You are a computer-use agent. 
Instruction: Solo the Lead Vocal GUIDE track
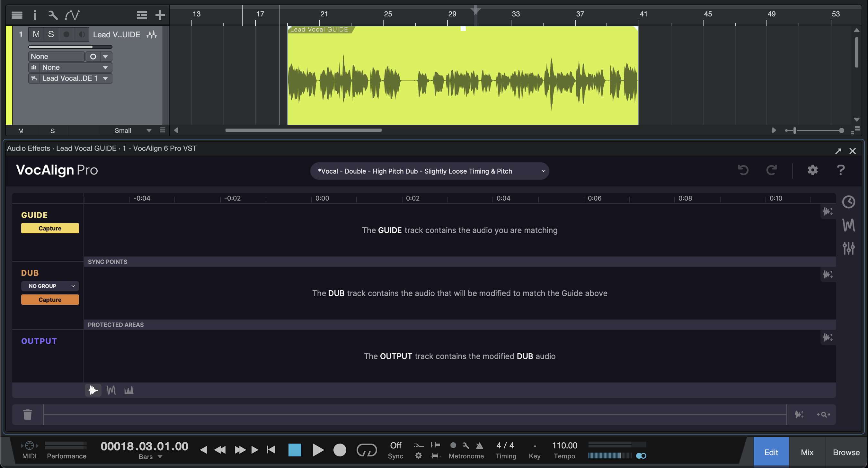pos(51,34)
